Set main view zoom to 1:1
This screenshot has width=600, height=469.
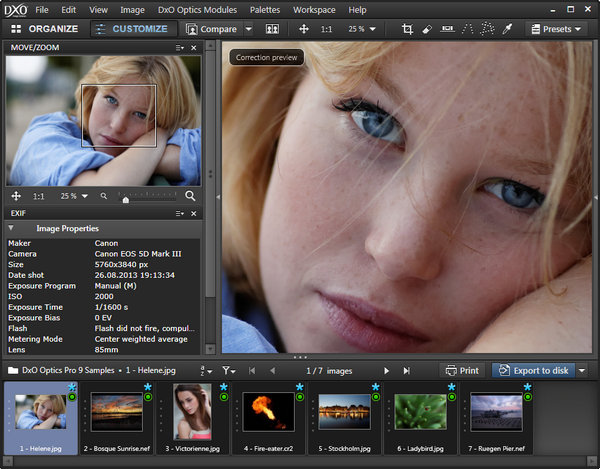click(x=326, y=29)
